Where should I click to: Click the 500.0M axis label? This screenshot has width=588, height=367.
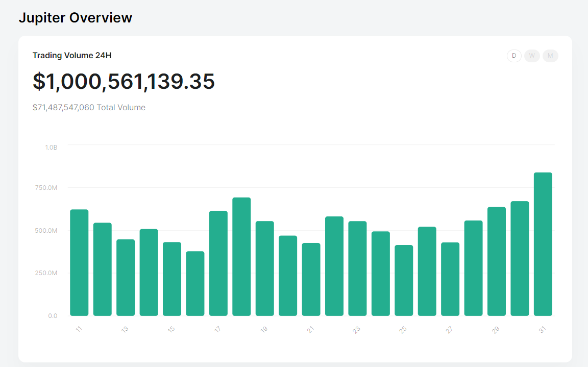click(46, 231)
